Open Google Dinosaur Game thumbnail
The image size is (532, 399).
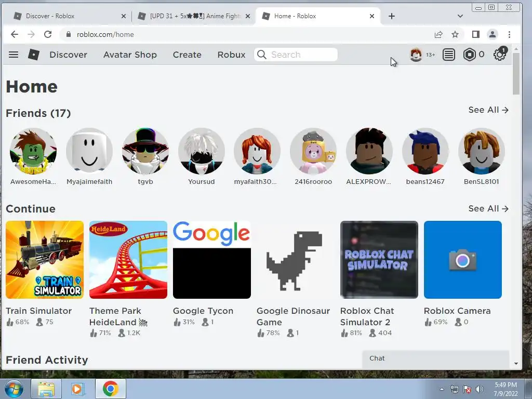click(296, 260)
